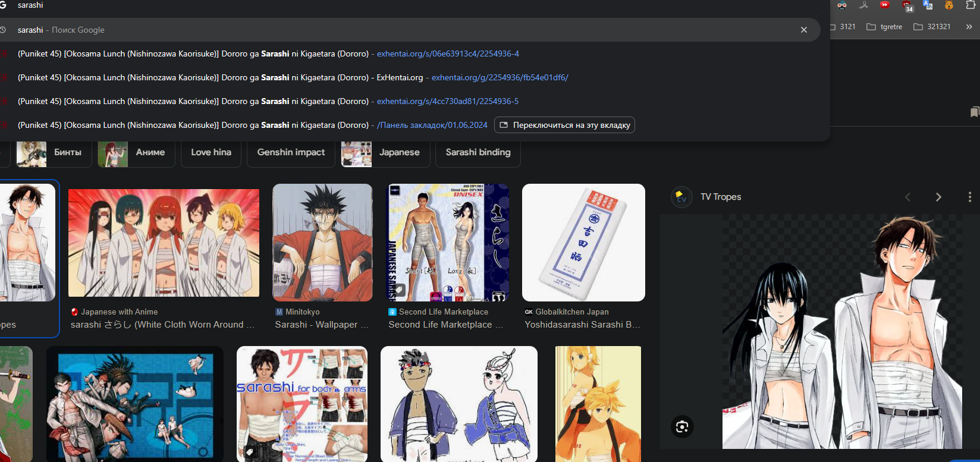The height and width of the screenshot is (462, 980).
Task: Go to previous image with left arrow
Action: click(907, 197)
